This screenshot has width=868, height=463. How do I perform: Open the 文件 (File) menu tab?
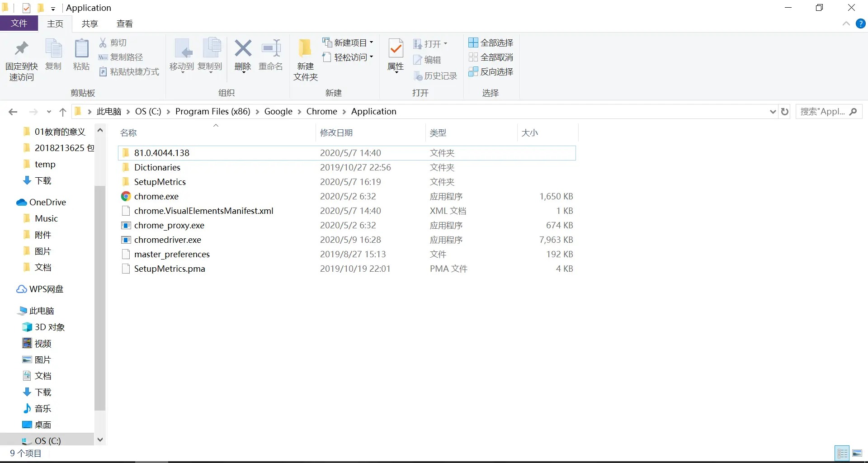coord(19,24)
